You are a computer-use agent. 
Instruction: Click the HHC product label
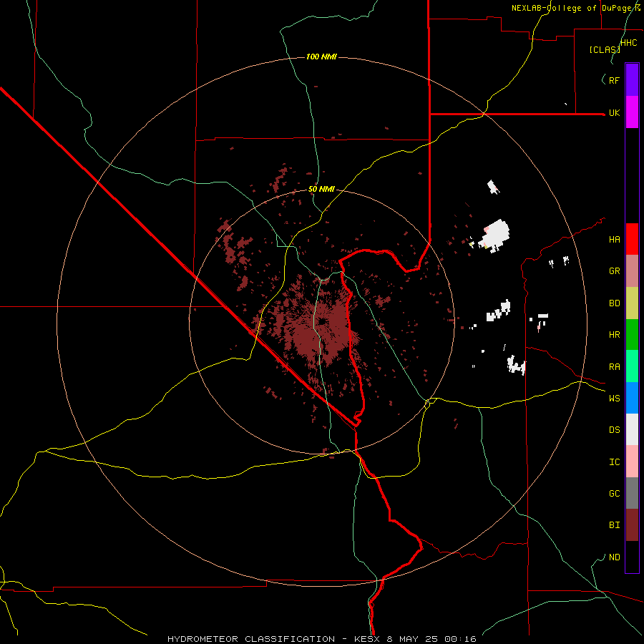629,43
